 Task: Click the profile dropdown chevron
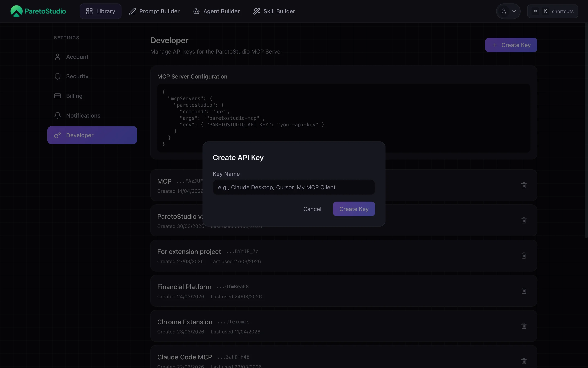[x=514, y=11]
